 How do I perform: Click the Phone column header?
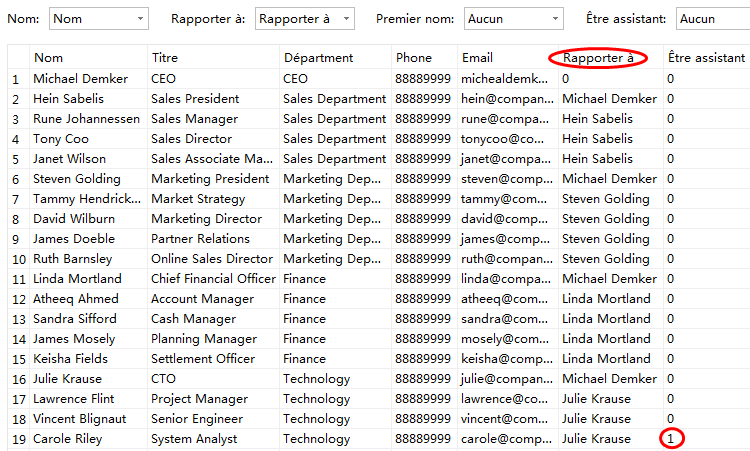424,58
